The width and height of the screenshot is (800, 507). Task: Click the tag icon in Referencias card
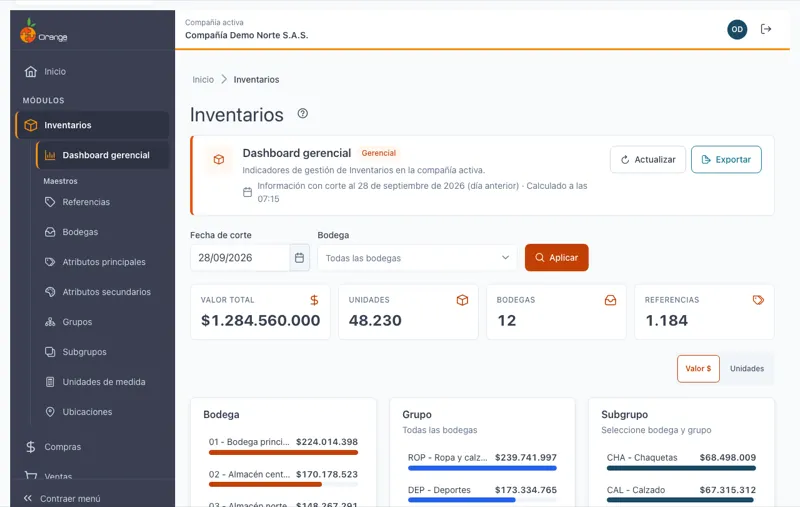point(758,300)
